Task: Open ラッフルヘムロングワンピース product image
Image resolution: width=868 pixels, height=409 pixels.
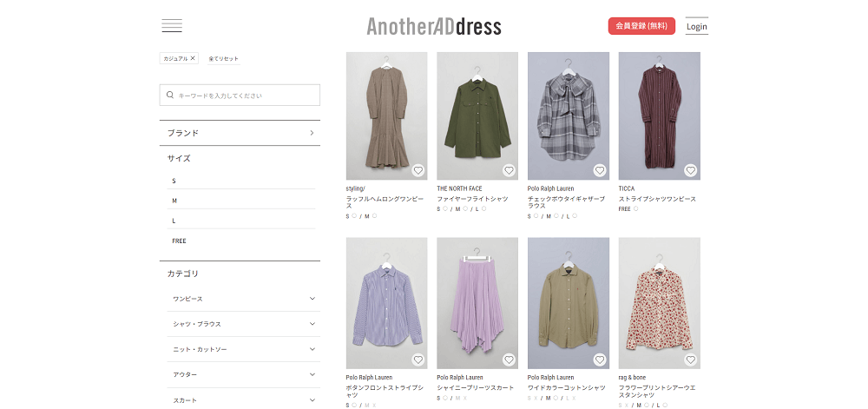Action: pos(386,115)
